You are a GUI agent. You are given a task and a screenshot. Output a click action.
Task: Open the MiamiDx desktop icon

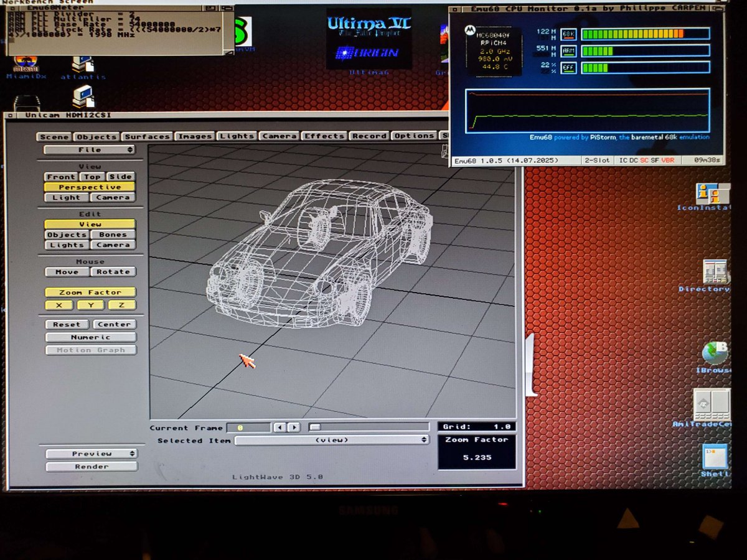coord(26,67)
